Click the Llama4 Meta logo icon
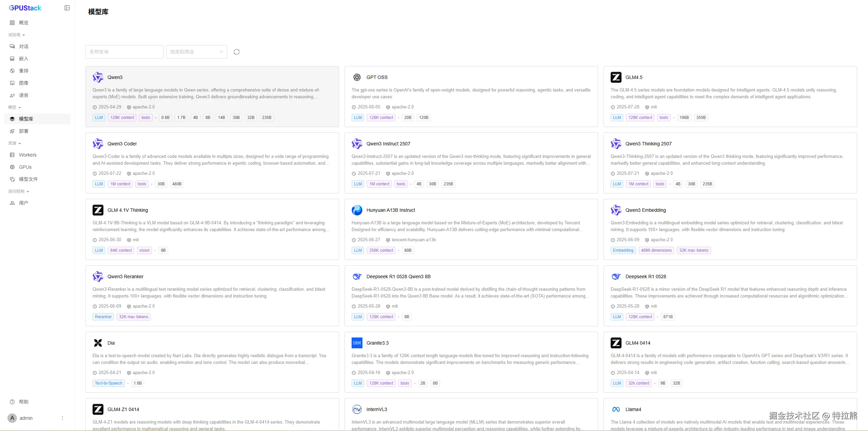Screen dimensions: 868x431 (616, 409)
